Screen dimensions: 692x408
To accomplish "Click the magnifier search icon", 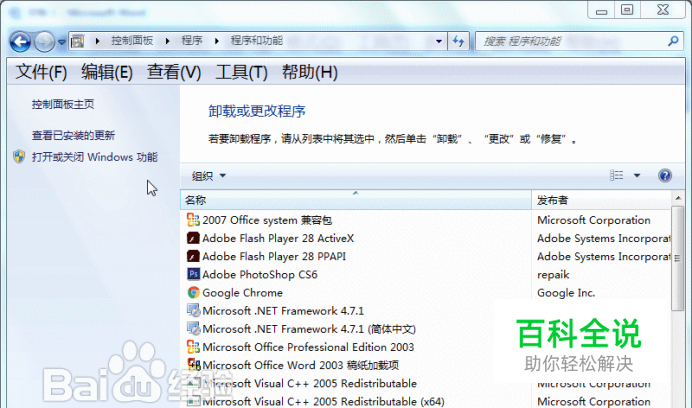I will 673,41.
